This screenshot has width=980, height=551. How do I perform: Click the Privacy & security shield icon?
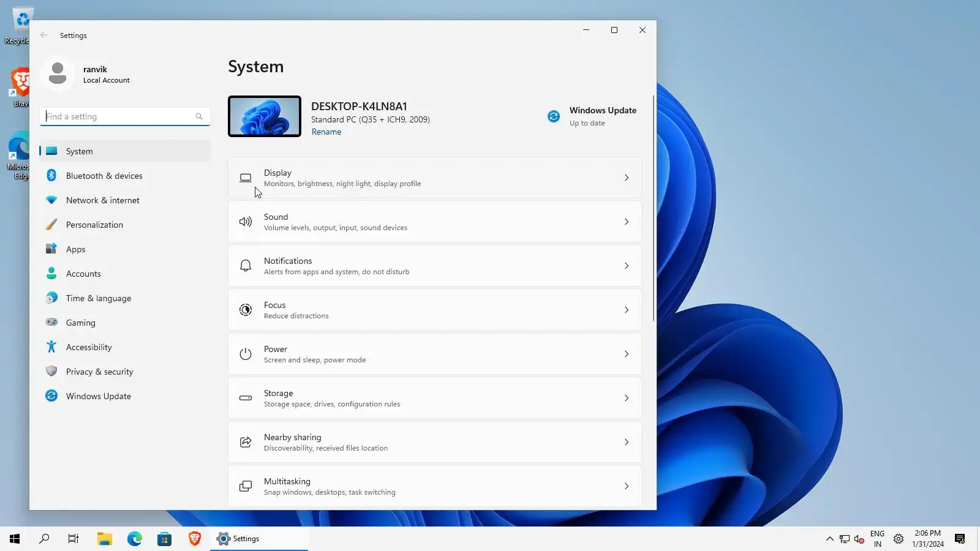point(51,372)
